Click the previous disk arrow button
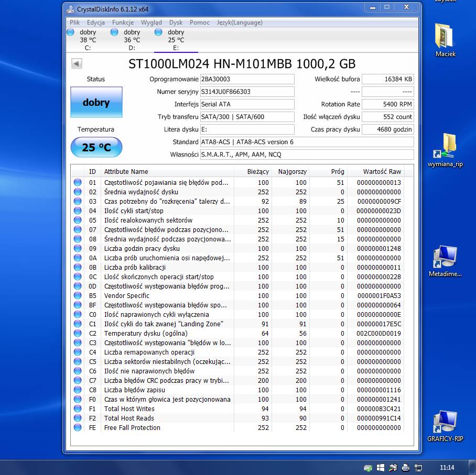This screenshot has width=476, height=475. tap(77, 64)
